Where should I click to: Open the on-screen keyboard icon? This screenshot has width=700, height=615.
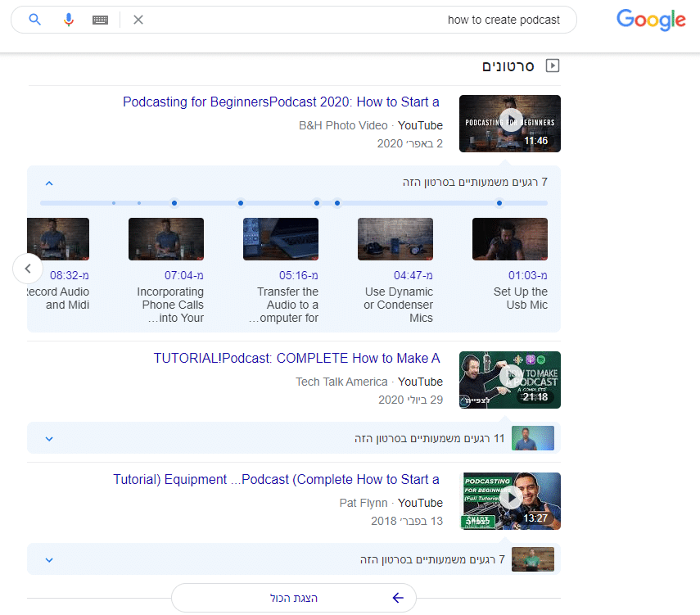click(x=100, y=20)
